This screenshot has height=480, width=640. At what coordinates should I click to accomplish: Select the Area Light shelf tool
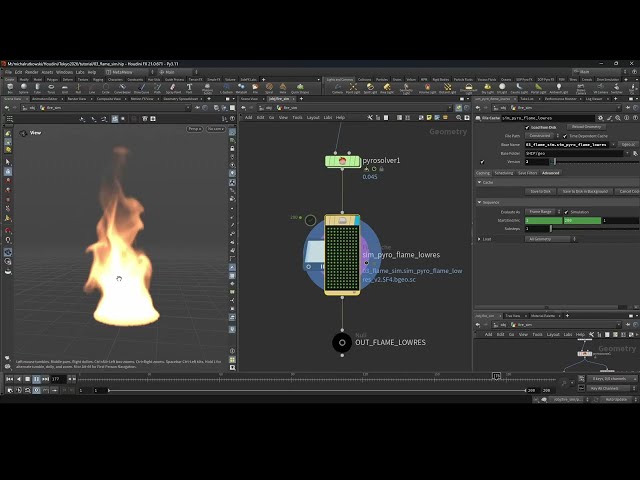pyautogui.click(x=387, y=88)
